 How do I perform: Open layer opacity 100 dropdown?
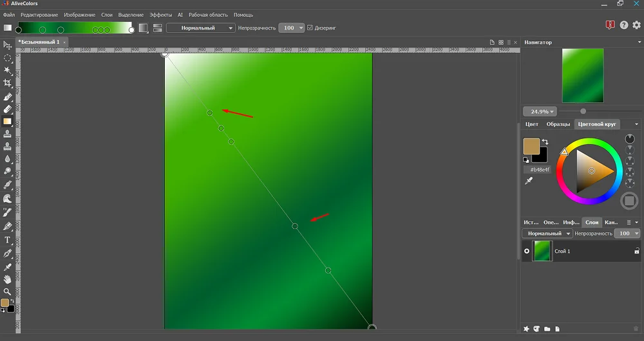coord(627,234)
